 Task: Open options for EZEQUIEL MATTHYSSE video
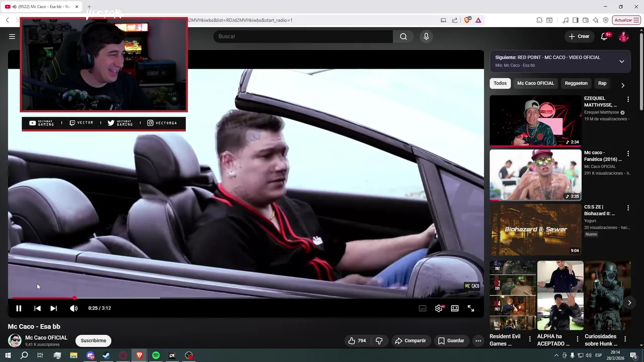[628, 100]
